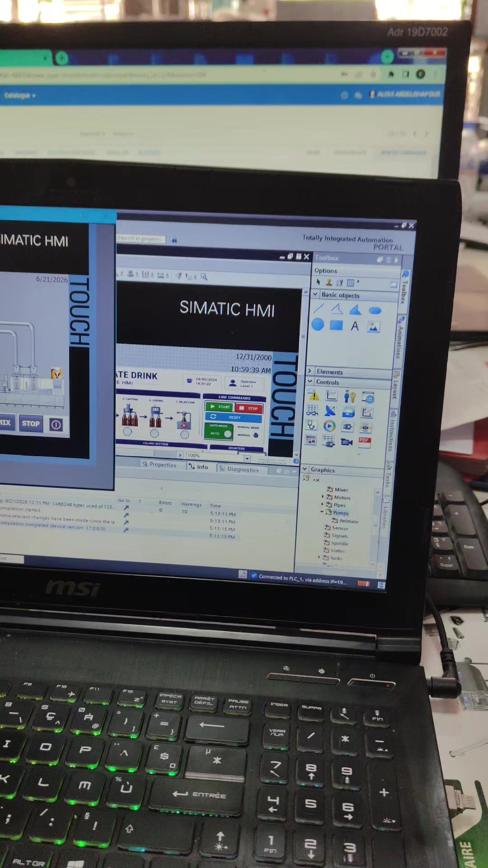Click the calendar icon in the HMI header

190,381
